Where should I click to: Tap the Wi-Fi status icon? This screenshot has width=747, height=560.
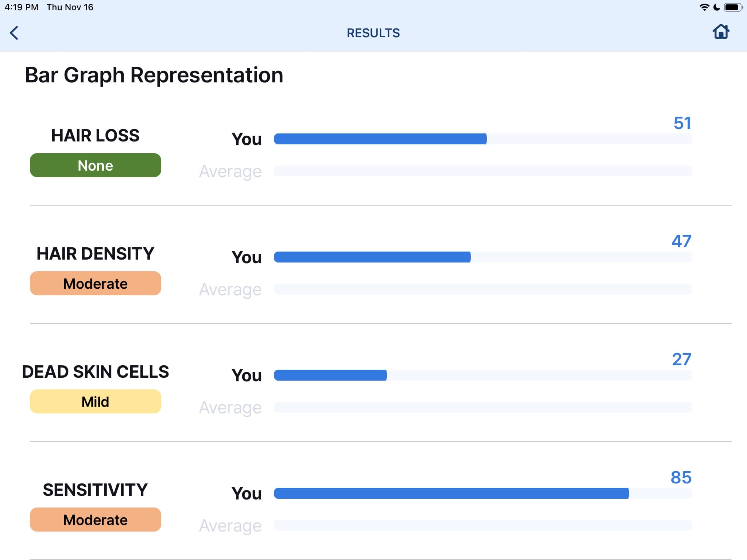click(704, 7)
